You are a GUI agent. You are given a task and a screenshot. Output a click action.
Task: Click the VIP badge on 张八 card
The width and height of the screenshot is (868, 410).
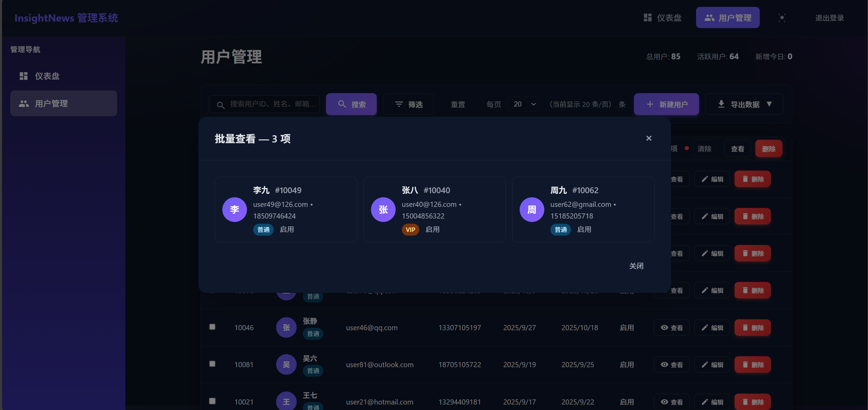(410, 230)
